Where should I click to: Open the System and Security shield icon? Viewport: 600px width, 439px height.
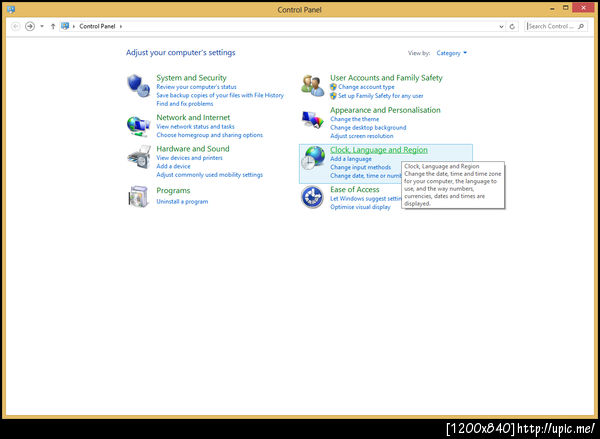coord(138,85)
